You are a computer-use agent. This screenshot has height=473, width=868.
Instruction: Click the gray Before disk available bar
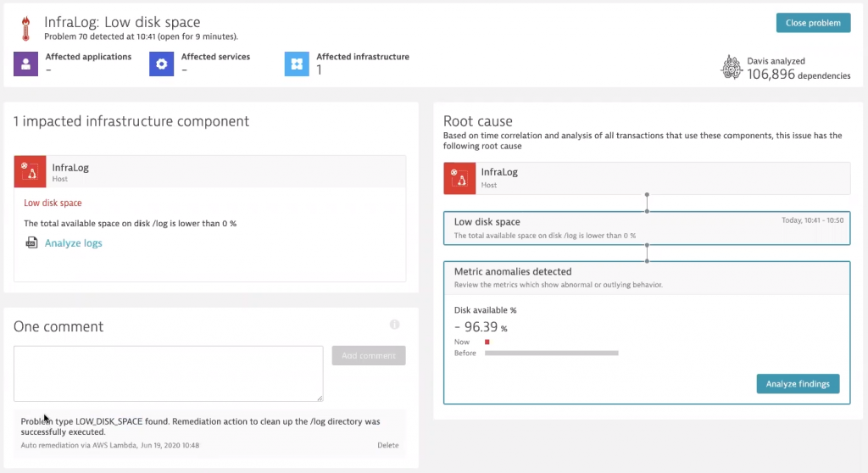551,353
